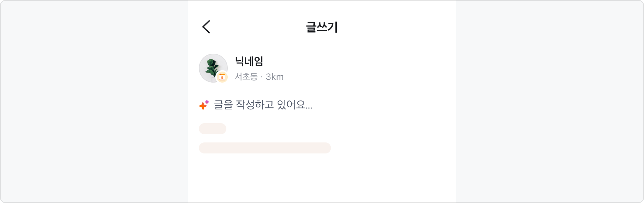Screen dimensions: 644x203
Task: Click the green plant leaves in the avatar
Action: (x=212, y=65)
